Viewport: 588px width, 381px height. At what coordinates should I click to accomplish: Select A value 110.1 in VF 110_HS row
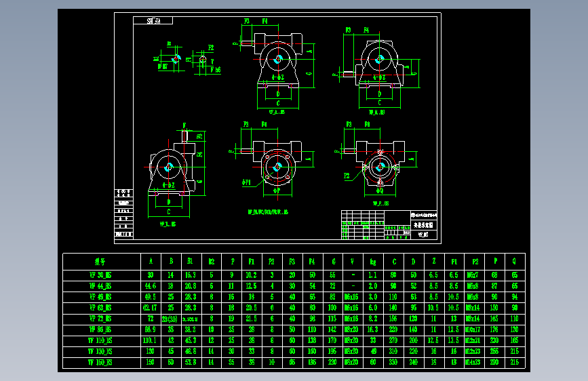pyautogui.click(x=150, y=340)
